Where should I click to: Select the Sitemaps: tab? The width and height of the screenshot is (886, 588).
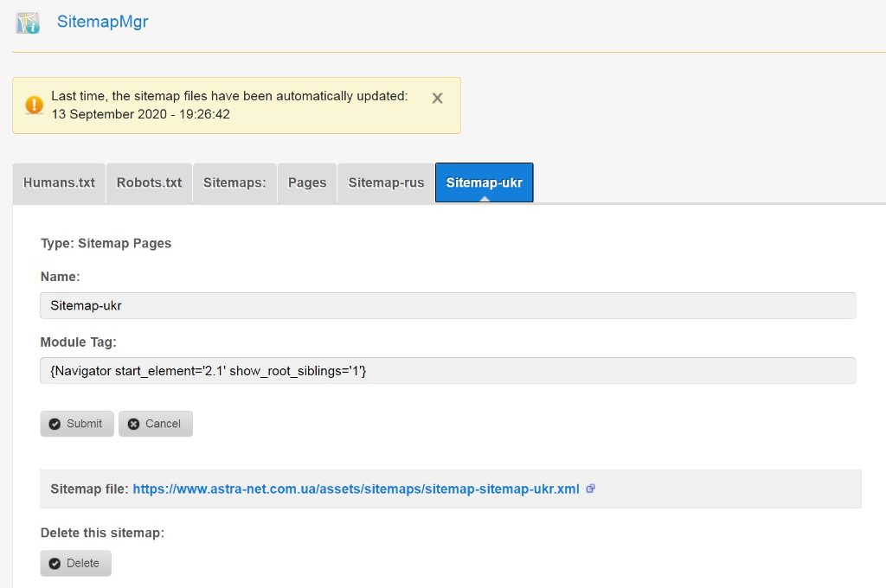pos(234,182)
